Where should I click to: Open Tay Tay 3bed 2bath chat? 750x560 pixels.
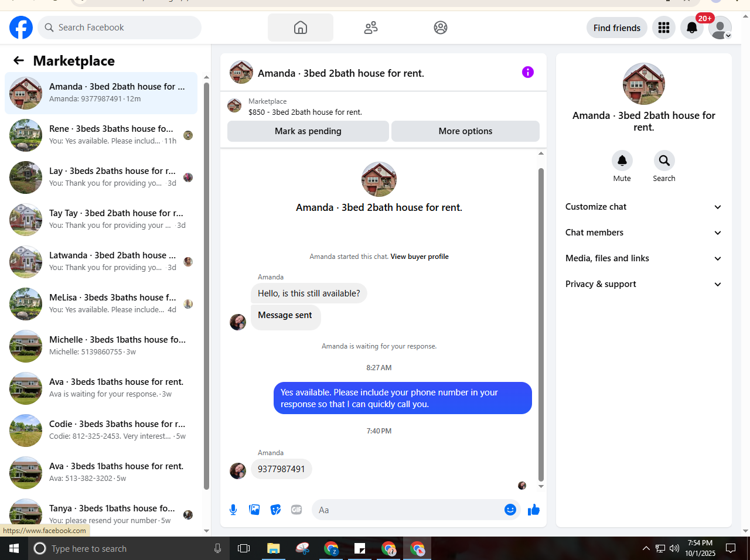pyautogui.click(x=101, y=220)
